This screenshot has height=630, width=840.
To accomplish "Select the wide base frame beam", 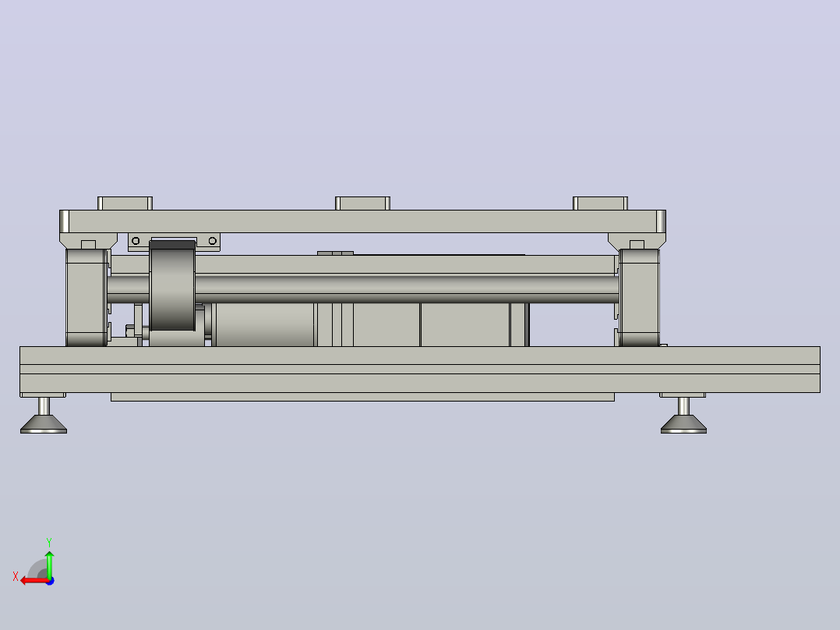I will (x=420, y=370).
